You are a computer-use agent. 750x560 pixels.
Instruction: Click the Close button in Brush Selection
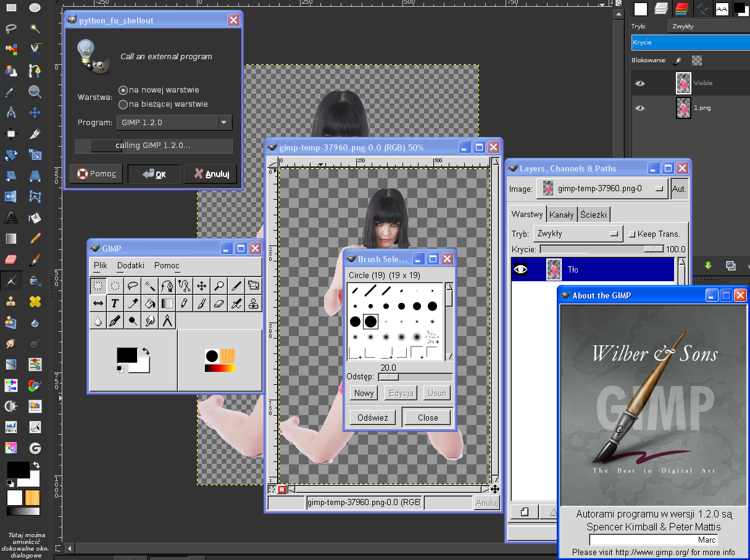click(427, 418)
